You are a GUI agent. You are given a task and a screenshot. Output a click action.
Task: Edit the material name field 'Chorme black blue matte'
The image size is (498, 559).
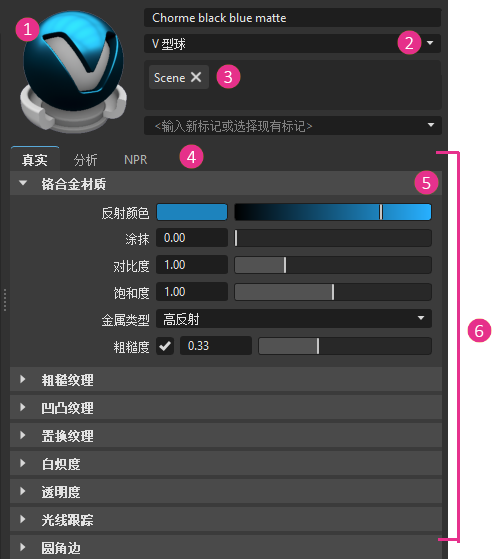tap(292, 18)
